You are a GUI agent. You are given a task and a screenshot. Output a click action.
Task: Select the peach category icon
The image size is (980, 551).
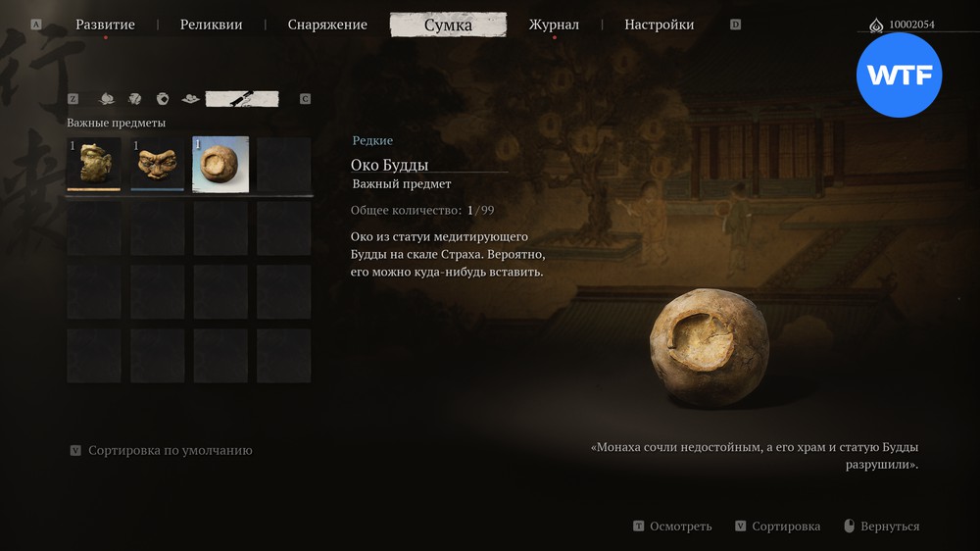pyautogui.click(x=107, y=99)
